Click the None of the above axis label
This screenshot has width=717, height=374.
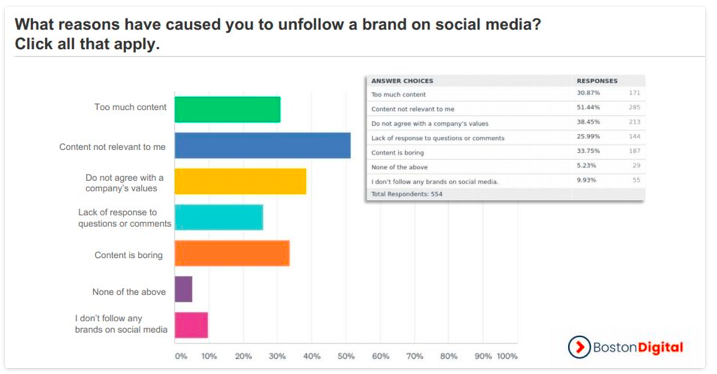(129, 292)
